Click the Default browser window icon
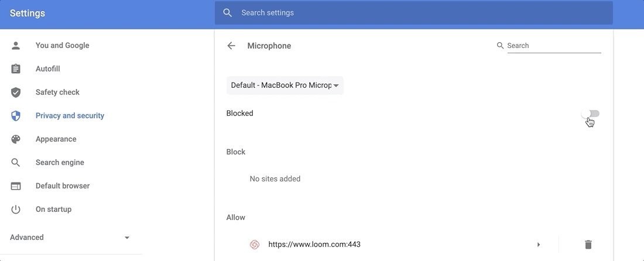The height and width of the screenshot is (261, 644). tap(16, 186)
